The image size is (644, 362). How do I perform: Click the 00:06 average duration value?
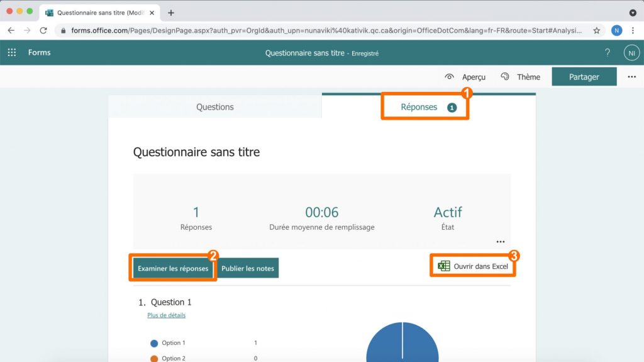(x=321, y=212)
